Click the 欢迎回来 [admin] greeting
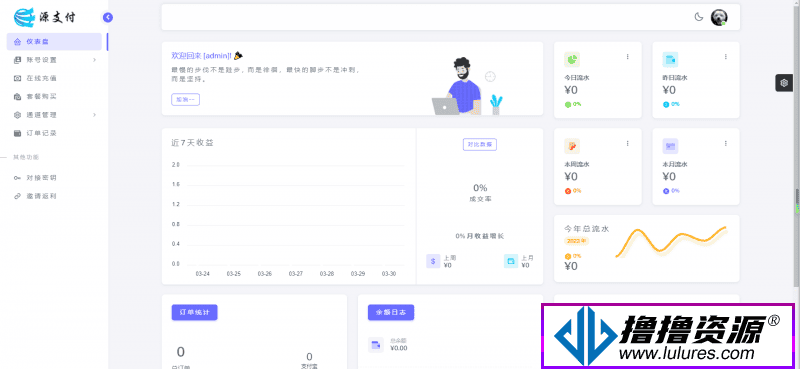The height and width of the screenshot is (369, 800). pyautogui.click(x=202, y=55)
